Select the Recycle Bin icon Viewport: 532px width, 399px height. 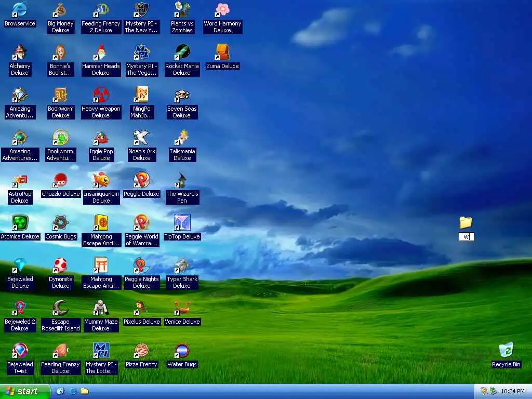point(506,351)
